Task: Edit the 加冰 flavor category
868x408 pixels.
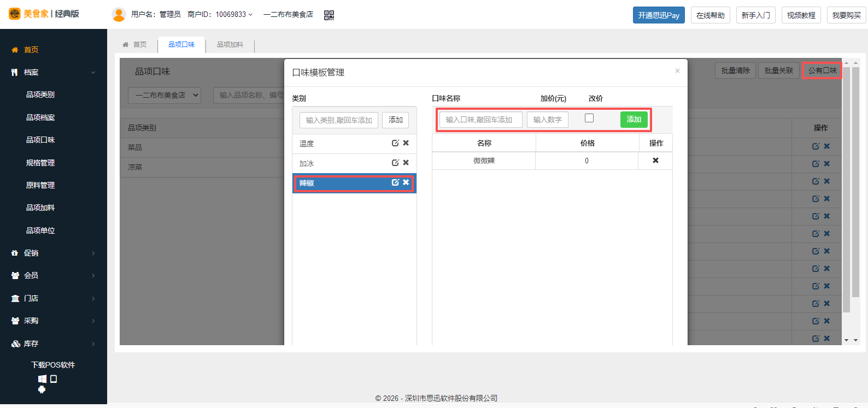Action: (x=395, y=163)
